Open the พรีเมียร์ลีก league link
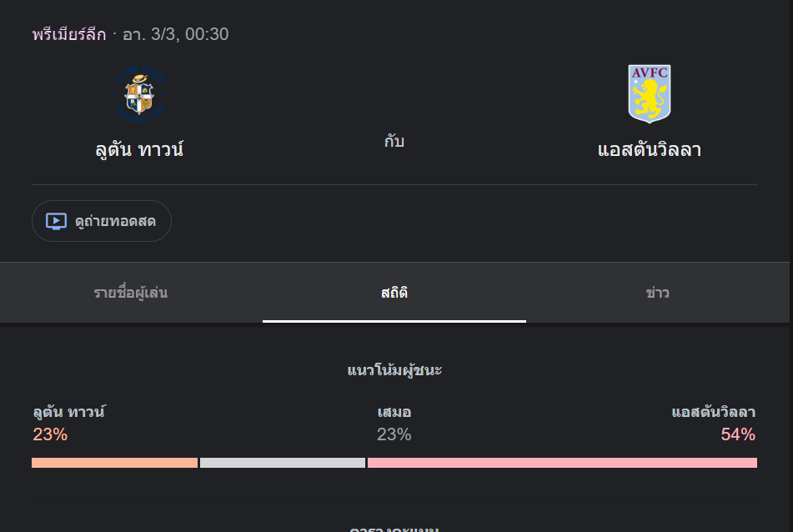 (69, 35)
